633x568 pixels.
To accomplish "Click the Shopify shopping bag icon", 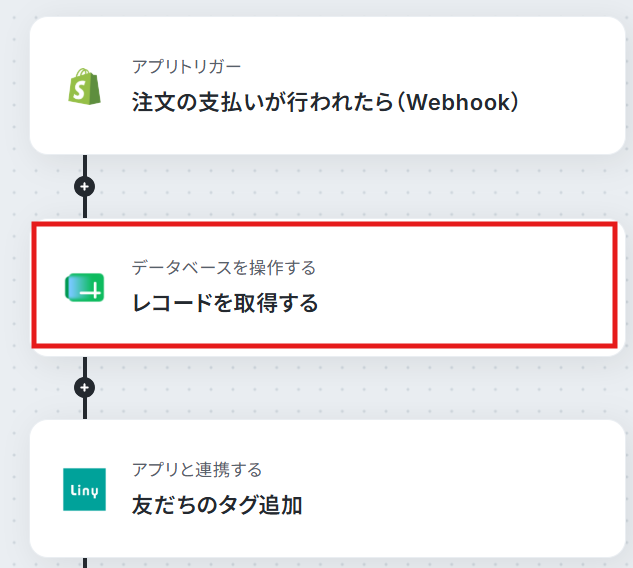I will click(84, 86).
